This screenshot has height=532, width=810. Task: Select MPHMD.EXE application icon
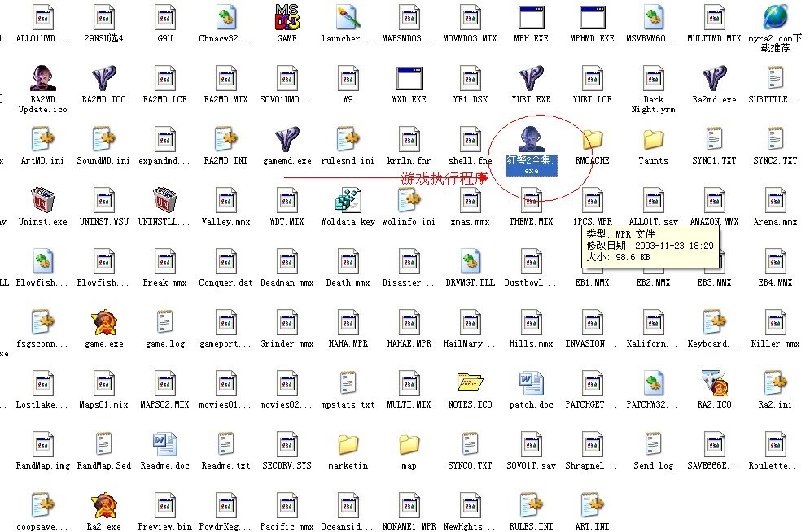pos(592,18)
